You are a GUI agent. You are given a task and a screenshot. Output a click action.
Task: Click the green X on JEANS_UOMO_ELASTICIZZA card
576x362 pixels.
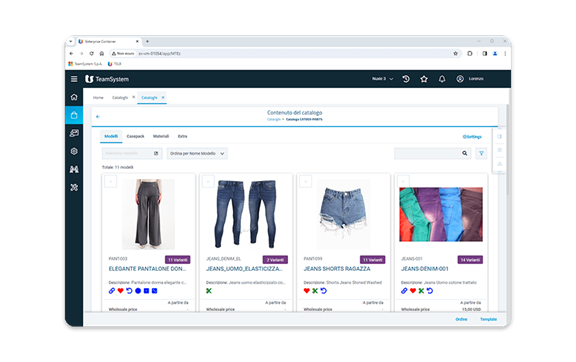pyautogui.click(x=209, y=291)
